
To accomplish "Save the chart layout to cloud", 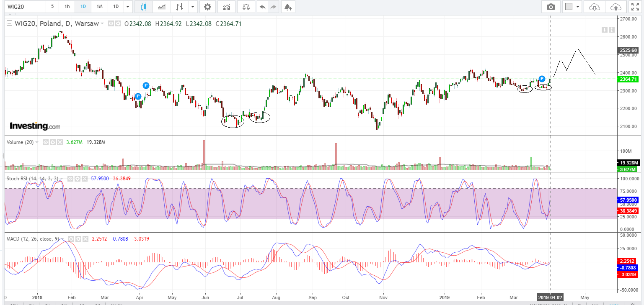I will point(616,7).
